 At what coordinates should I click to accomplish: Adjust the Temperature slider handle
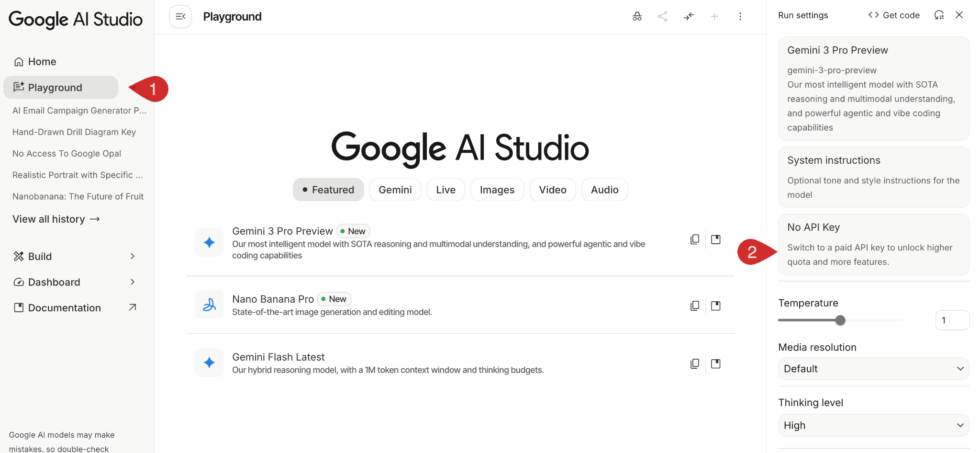[x=840, y=320]
